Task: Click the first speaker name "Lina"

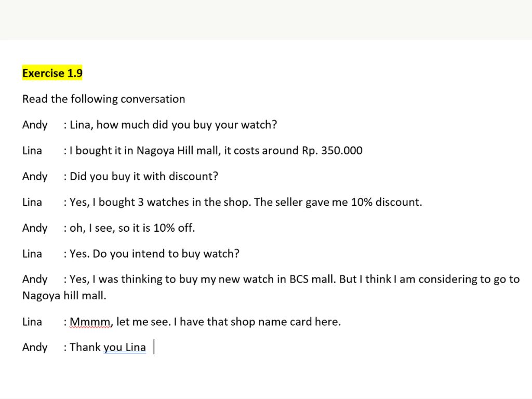Action: pos(32,151)
